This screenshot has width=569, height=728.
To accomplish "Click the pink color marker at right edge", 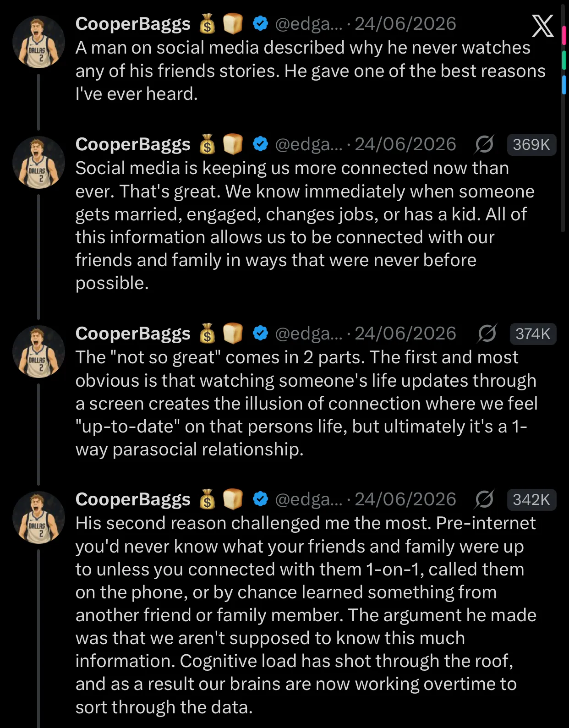I will (564, 35).
